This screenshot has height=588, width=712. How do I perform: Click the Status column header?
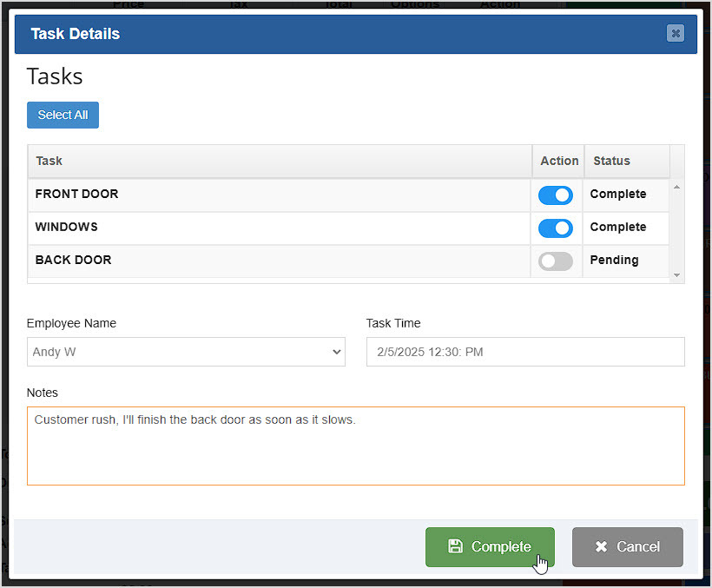(x=611, y=161)
